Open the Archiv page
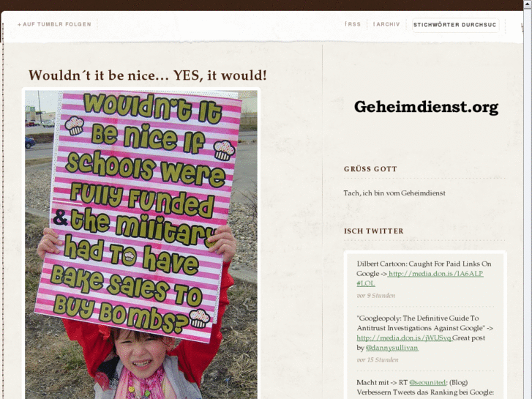532x399 pixels. pos(386,24)
